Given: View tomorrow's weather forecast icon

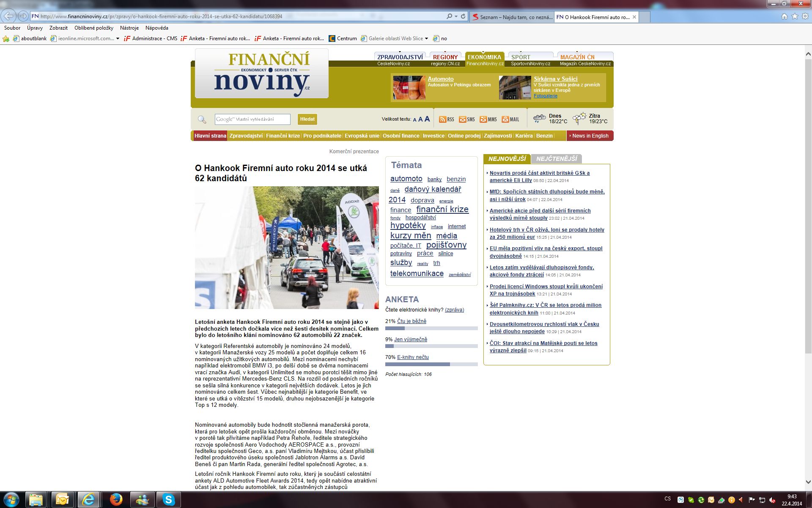Looking at the screenshot, I should click(579, 119).
